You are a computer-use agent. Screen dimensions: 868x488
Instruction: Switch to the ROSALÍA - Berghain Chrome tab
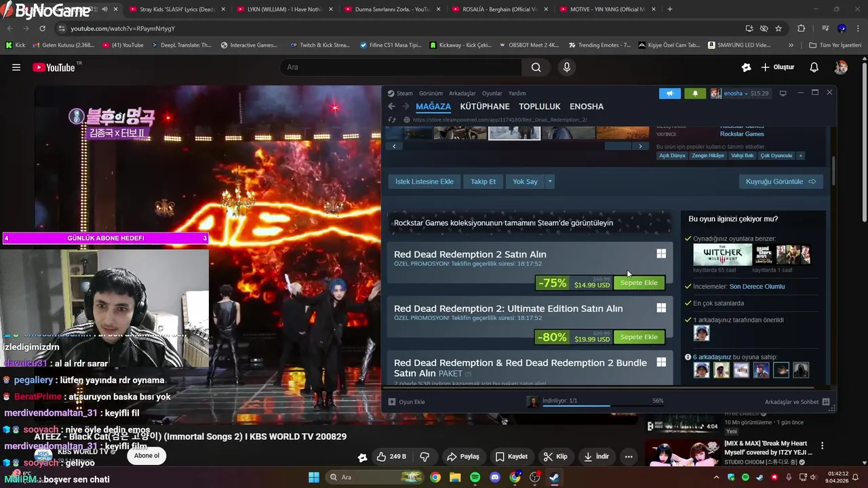pos(502,9)
